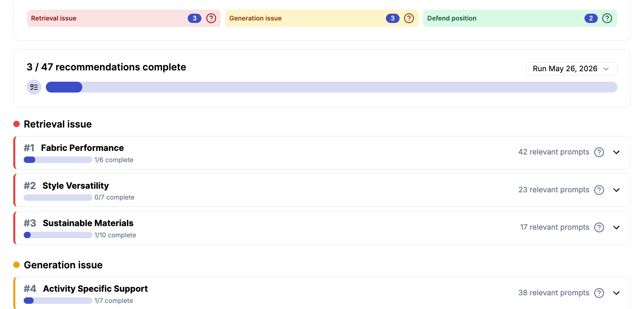Click the Sustainable Materials progress bar

(x=58, y=235)
